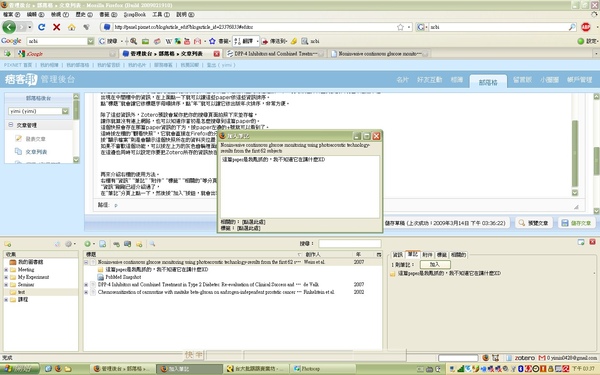Image resolution: width=600 pixels, height=375 pixels.
Task: Open the 工具 menu
Action: pos(161,15)
